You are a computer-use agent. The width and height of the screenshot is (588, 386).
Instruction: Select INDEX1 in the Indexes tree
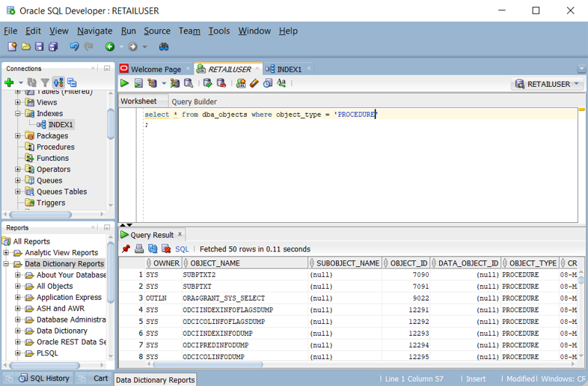61,125
